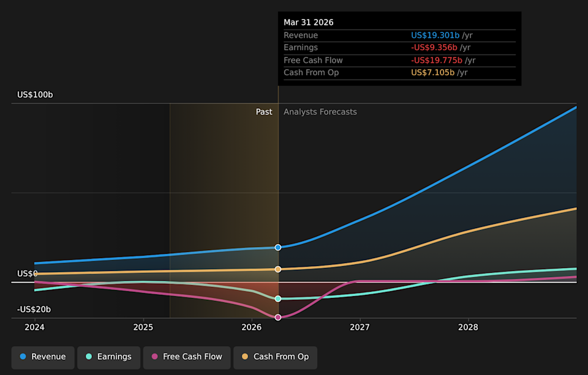
Task: Click the US$0 y-axis label
Action: coord(28,273)
